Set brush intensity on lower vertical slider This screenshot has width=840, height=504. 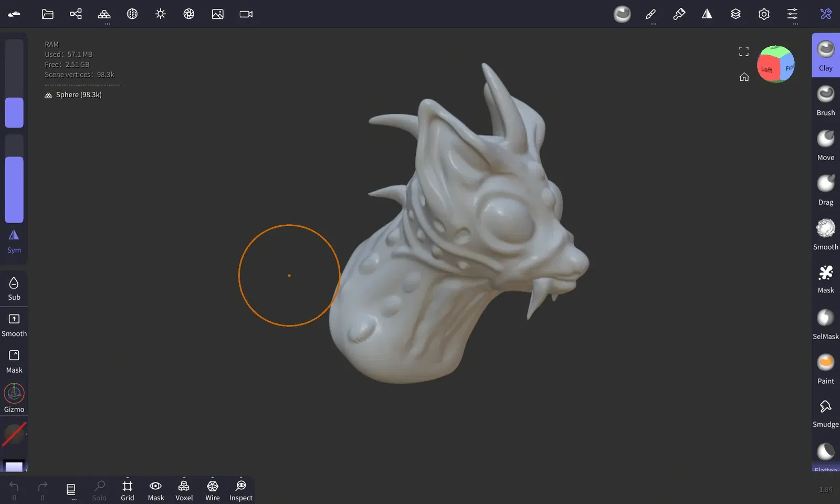click(14, 178)
